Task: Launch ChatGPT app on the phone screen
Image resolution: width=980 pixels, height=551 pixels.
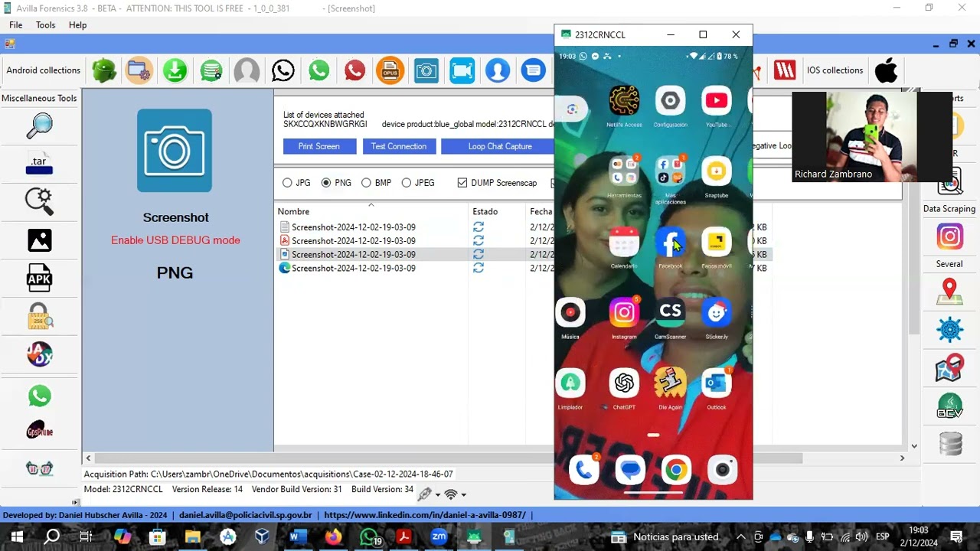Action: tap(624, 383)
